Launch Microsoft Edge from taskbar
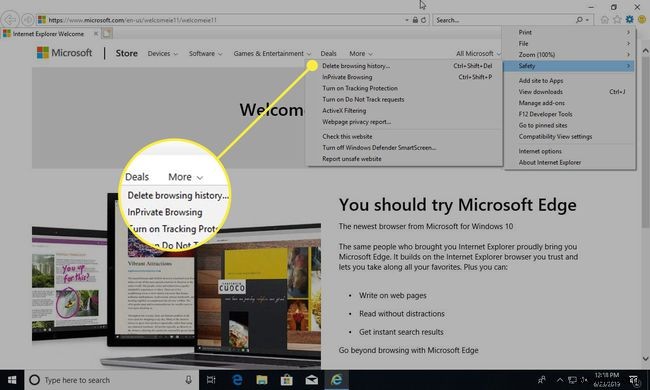This screenshot has width=650, height=390. (237, 380)
